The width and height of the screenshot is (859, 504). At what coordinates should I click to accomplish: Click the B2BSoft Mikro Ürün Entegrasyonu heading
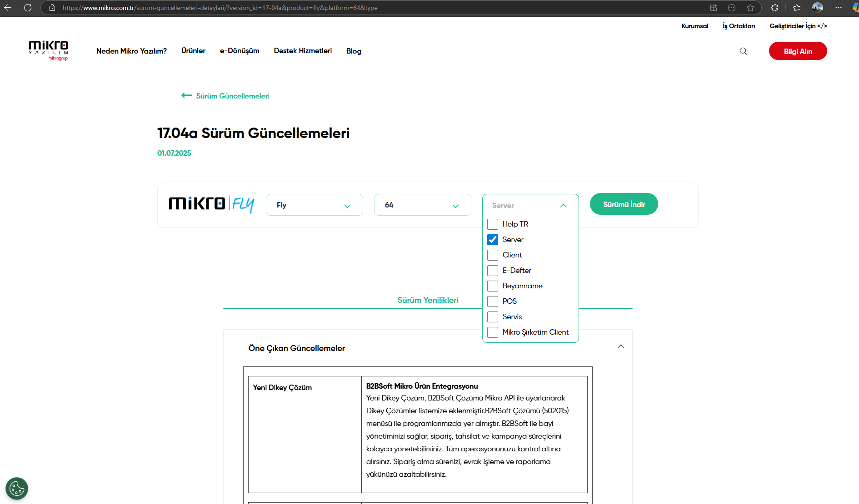(x=422, y=386)
